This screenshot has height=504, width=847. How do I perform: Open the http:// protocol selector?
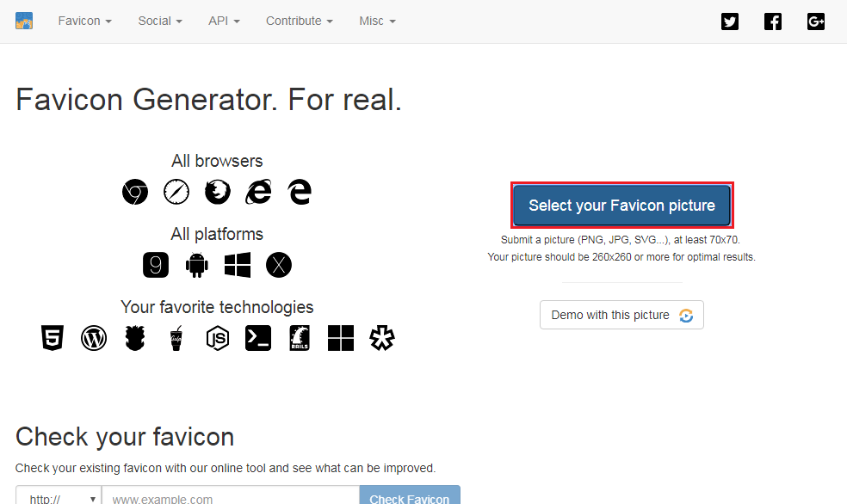[x=59, y=498]
